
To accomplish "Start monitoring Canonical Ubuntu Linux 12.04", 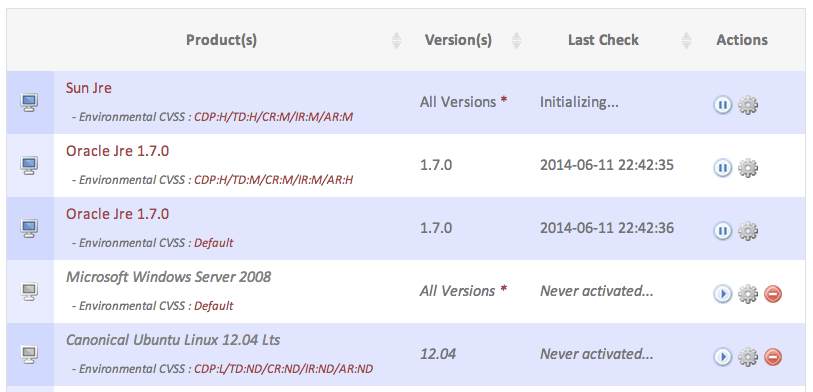I will pyautogui.click(x=722, y=357).
